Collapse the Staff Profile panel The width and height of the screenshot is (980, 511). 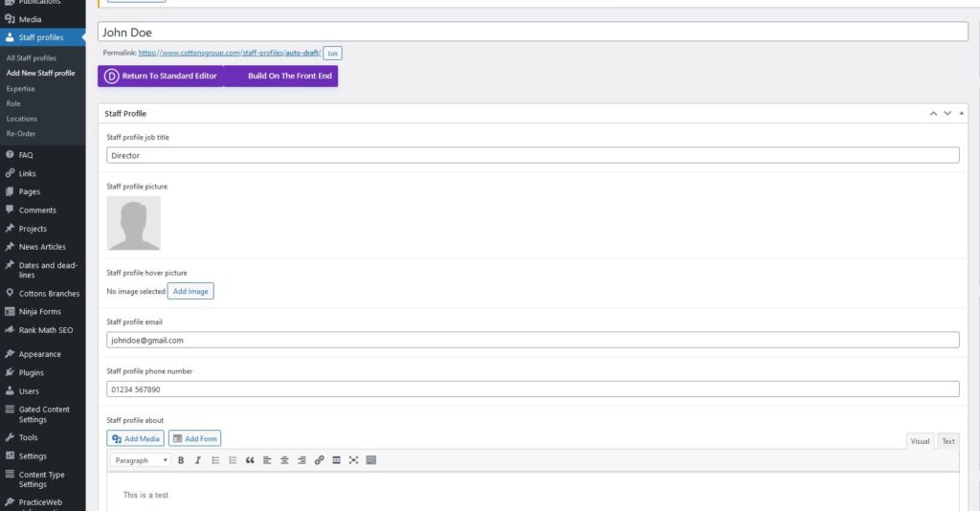(962, 114)
